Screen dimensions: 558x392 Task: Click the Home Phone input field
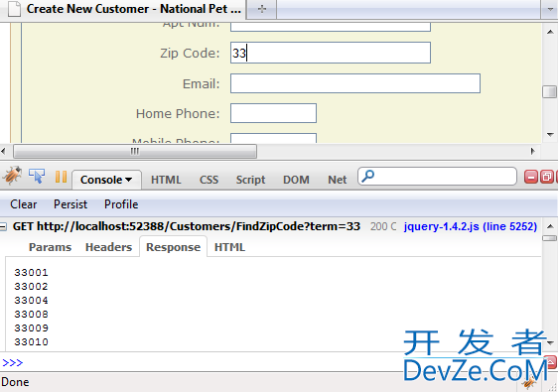(x=273, y=113)
